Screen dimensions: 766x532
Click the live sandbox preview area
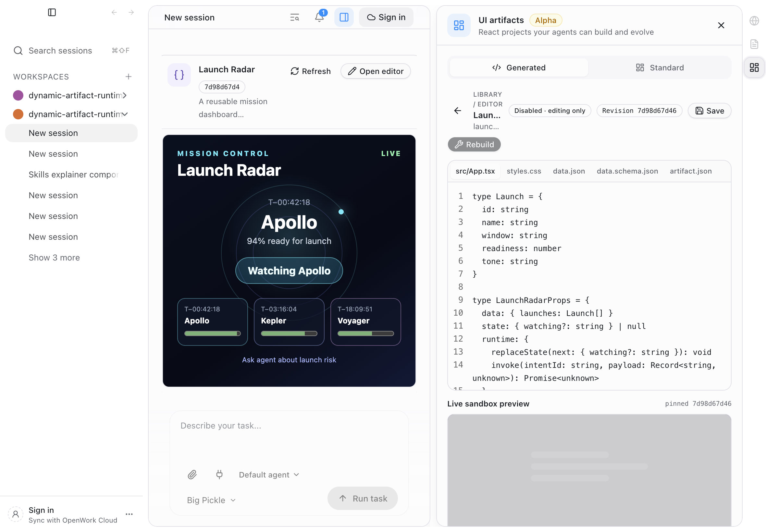[589, 470]
